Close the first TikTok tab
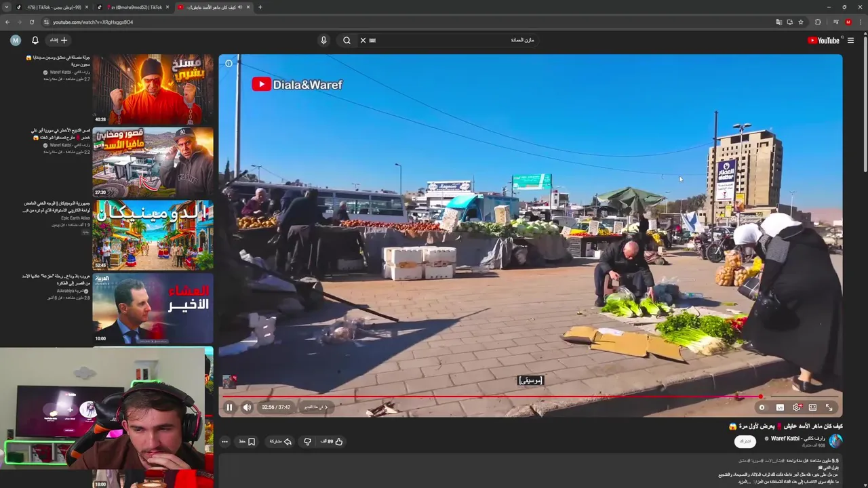The width and height of the screenshot is (868, 488). coord(85,7)
